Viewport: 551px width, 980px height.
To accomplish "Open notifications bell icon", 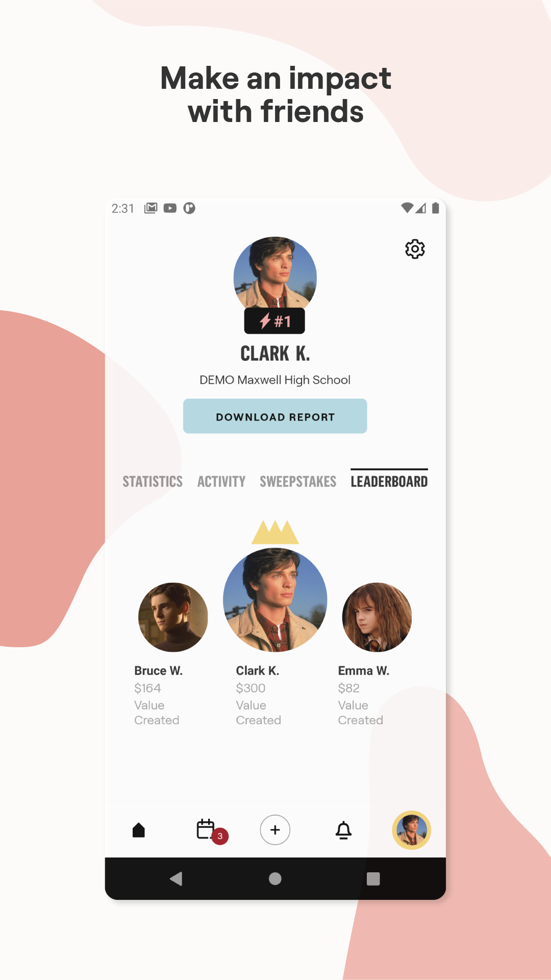I will (343, 830).
